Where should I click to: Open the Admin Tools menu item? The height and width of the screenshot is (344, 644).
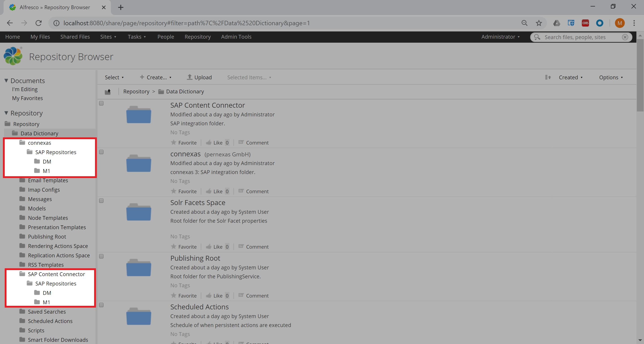[x=236, y=37]
